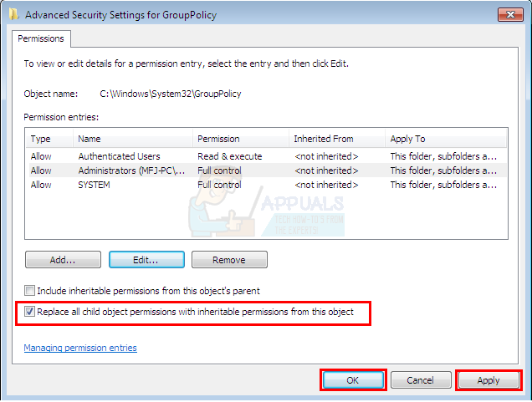Open Managing permission entries help link
This screenshot has height=402, width=532.
click(80, 348)
